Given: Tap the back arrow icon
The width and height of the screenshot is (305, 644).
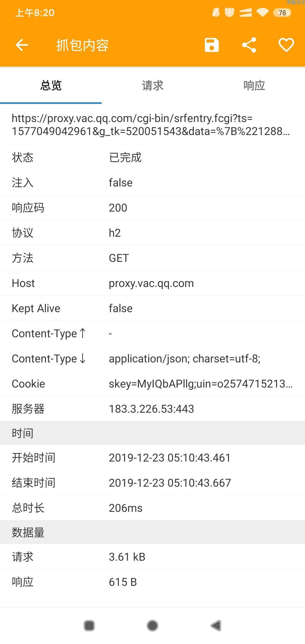Looking at the screenshot, I should tap(22, 45).
